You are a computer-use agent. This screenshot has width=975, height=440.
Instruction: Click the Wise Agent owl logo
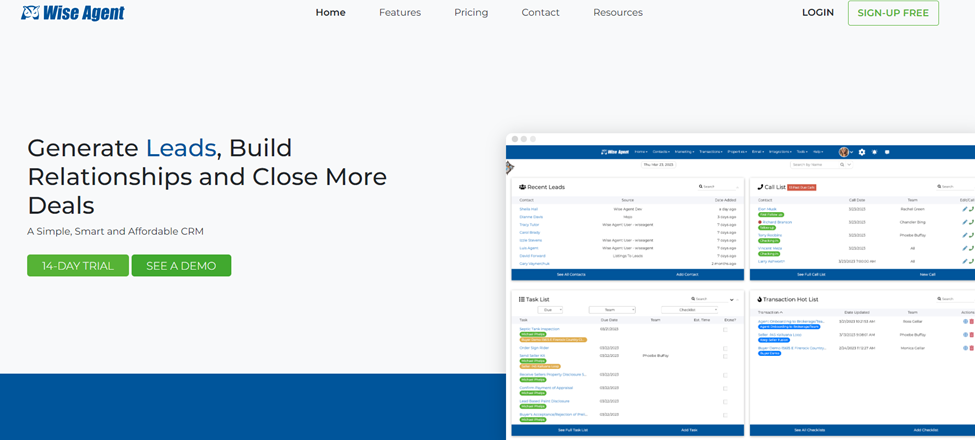pyautogui.click(x=73, y=12)
